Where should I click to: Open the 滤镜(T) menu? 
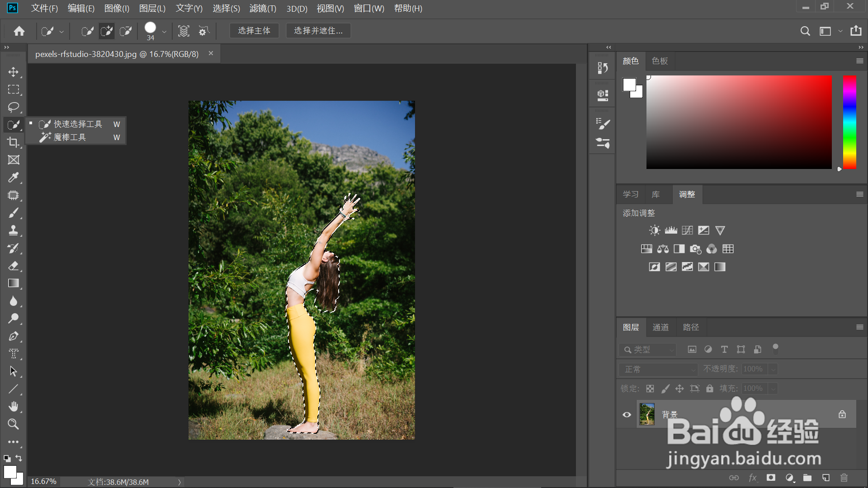click(263, 9)
